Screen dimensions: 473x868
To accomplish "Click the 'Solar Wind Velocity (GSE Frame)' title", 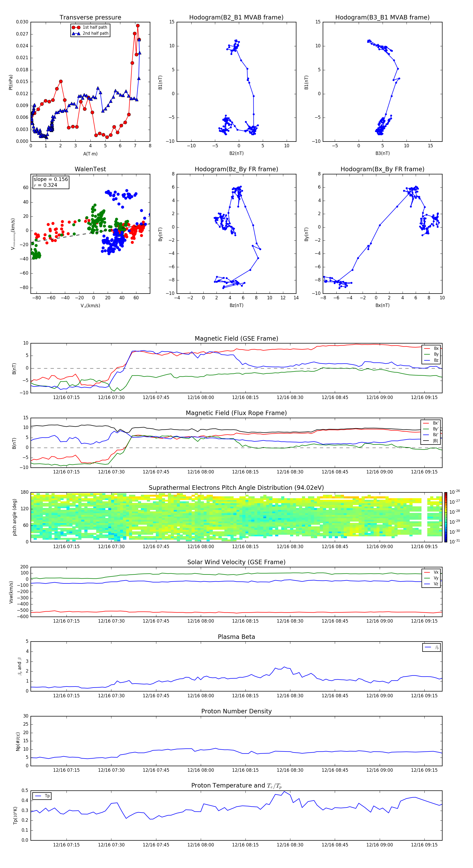I will coord(236,562).
